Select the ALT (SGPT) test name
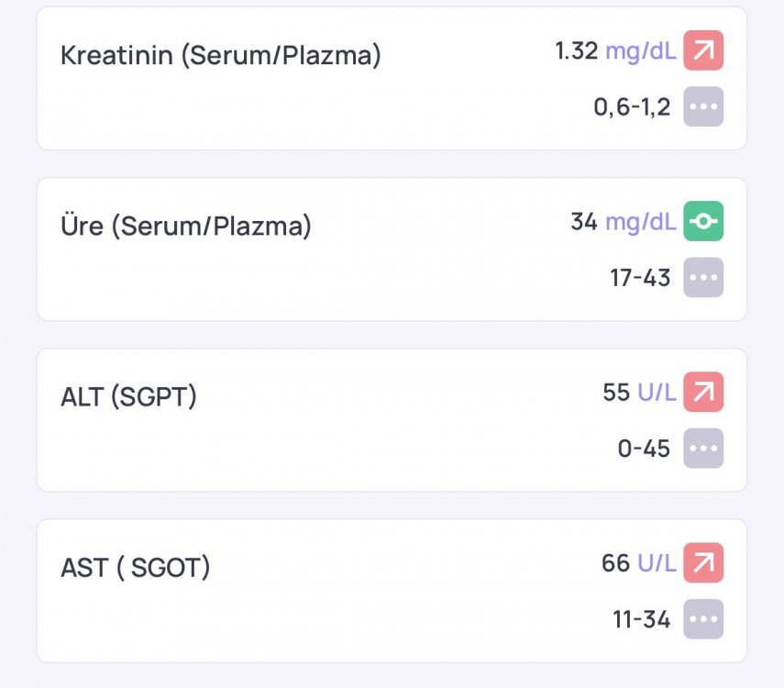 tap(128, 397)
